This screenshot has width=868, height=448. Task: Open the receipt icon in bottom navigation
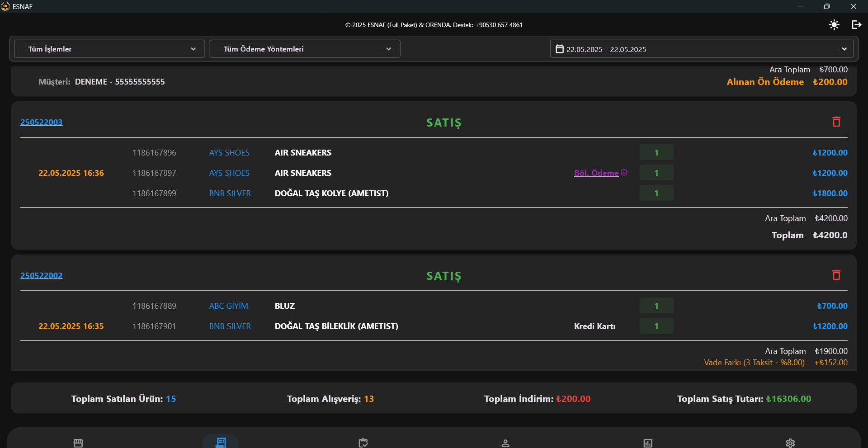pos(221,442)
